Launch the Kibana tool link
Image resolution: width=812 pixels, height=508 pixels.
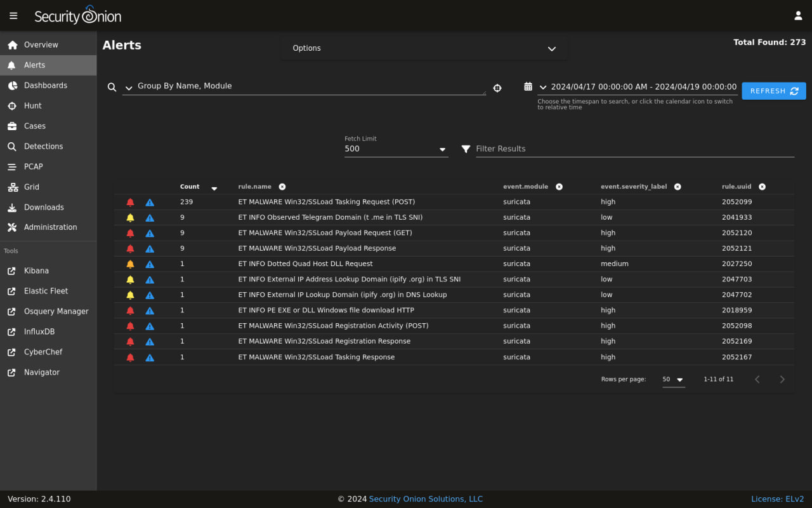click(48, 271)
